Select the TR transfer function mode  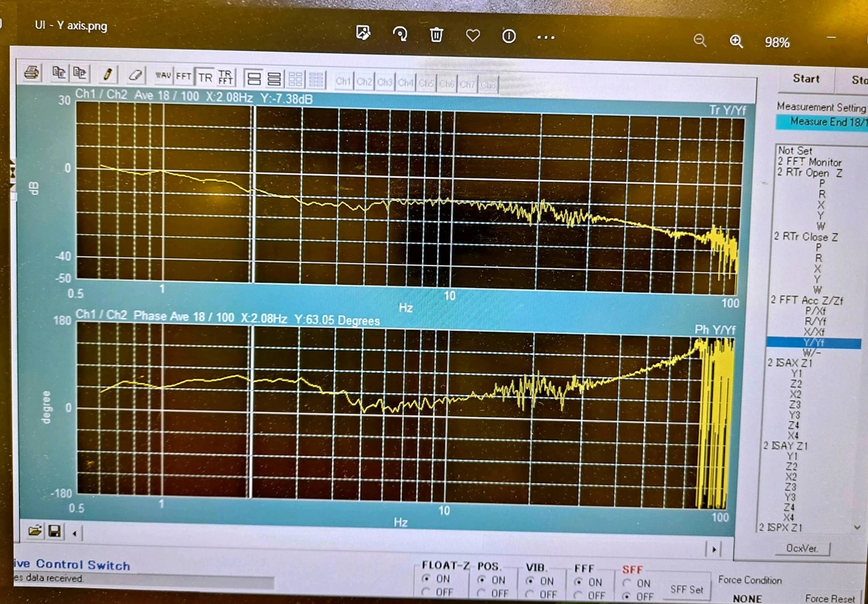coord(205,77)
